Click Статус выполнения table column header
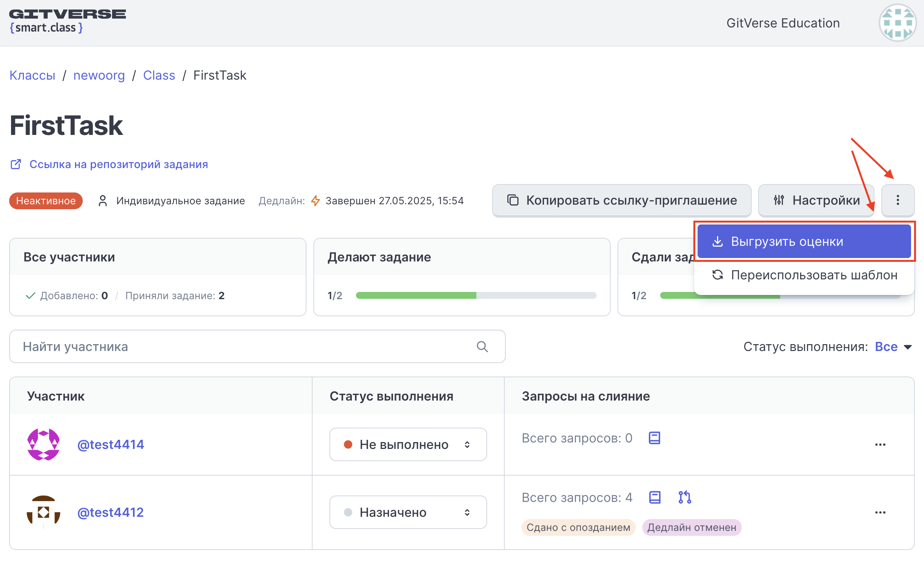924x561 pixels. tap(391, 396)
